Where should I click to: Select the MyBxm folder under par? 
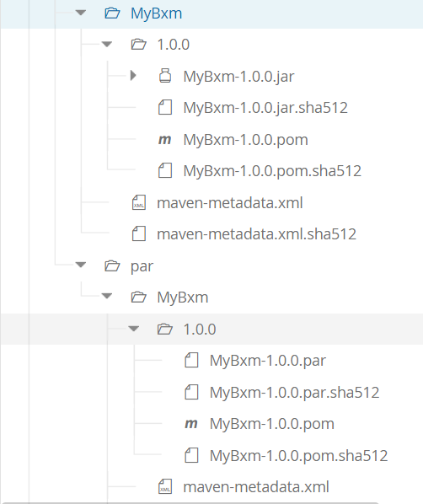point(183,298)
